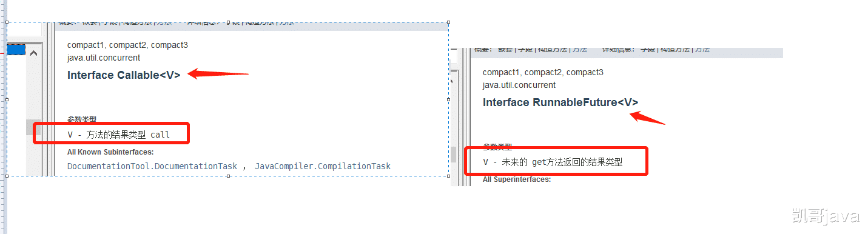868x234 pixels.
Task: Click the scroll-up arrow in the Callable window's list
Action: click(34, 53)
